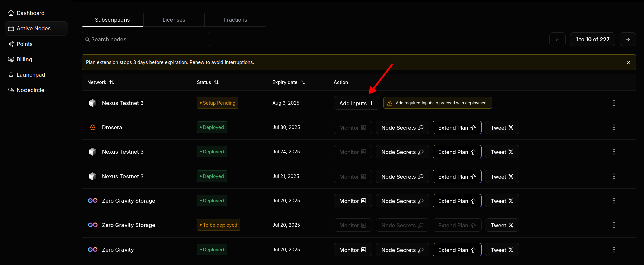Click the 1 to 10 of 227 page indicator
The image size is (644, 265).
(593, 39)
